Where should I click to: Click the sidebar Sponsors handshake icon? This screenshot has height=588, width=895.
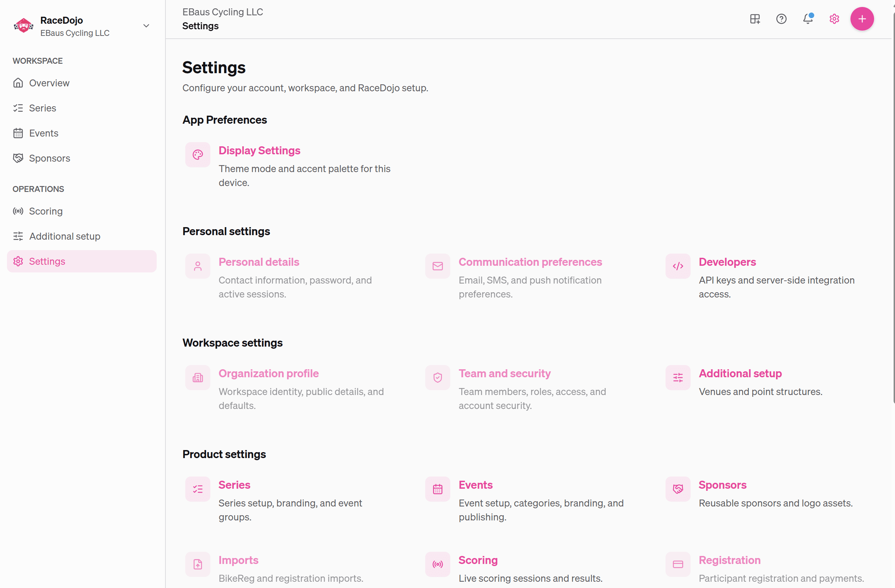tap(18, 158)
